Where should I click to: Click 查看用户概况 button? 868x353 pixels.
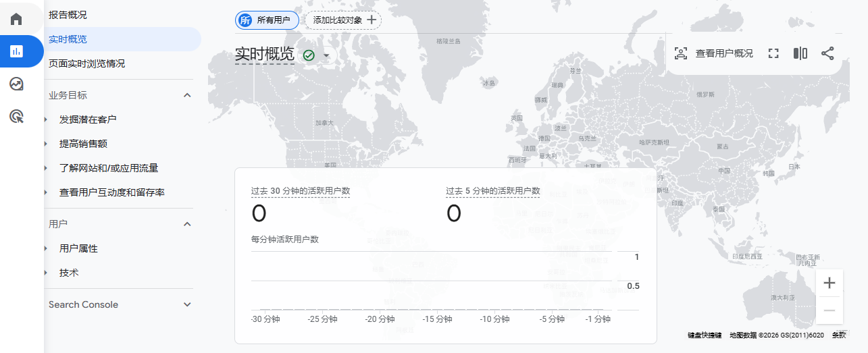click(x=714, y=53)
